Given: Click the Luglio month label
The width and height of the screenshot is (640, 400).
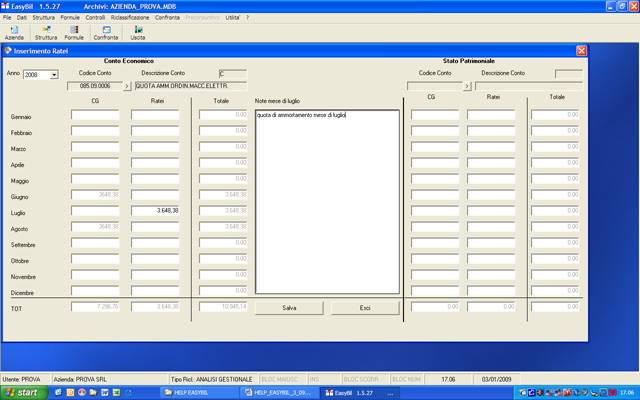Looking at the screenshot, I should (x=18, y=213).
